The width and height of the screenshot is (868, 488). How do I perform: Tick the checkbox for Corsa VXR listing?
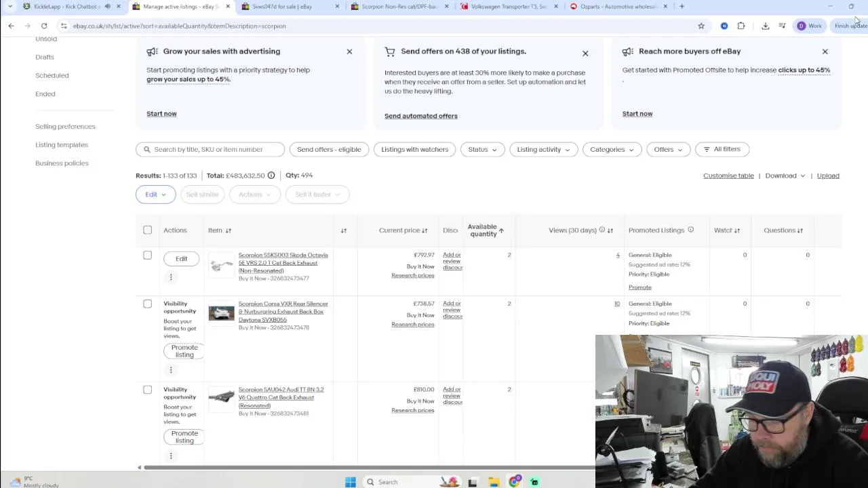pos(147,304)
